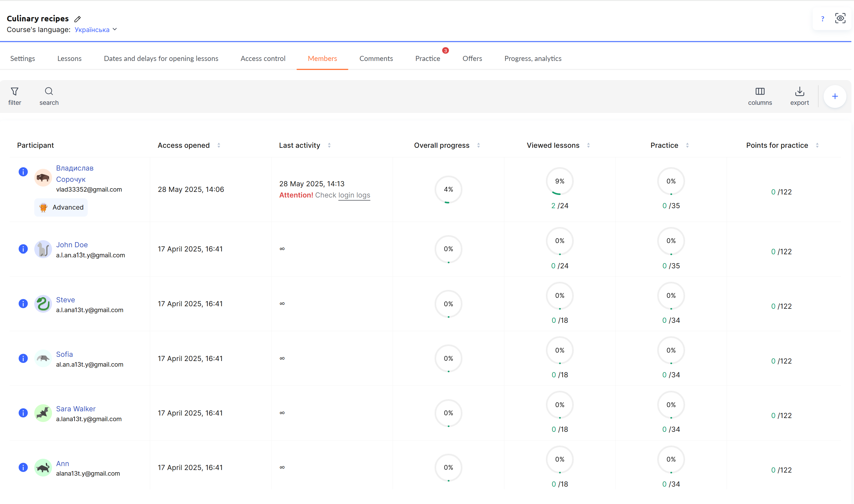Click info icon next to Sara Walker
The width and height of the screenshot is (854, 504).
[23, 413]
